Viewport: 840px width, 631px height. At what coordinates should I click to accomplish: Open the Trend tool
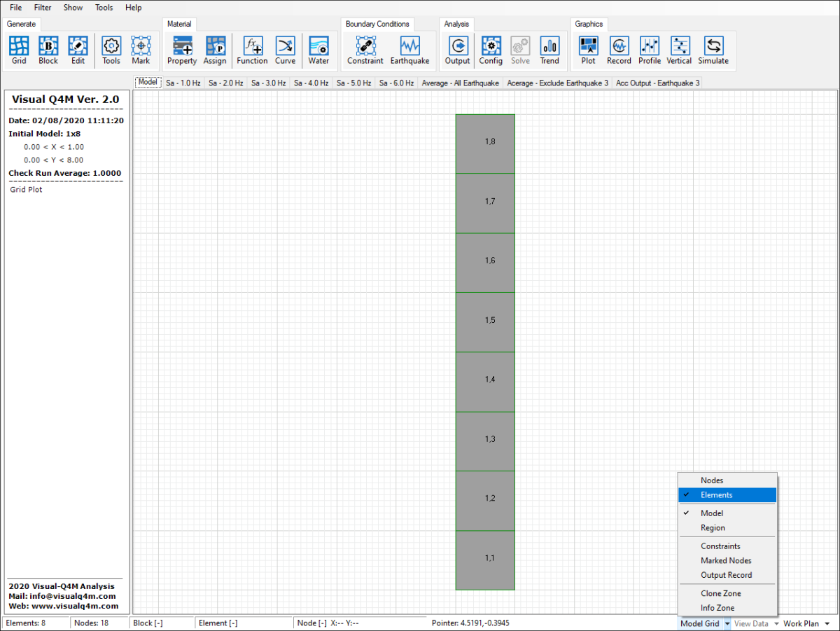(x=549, y=50)
